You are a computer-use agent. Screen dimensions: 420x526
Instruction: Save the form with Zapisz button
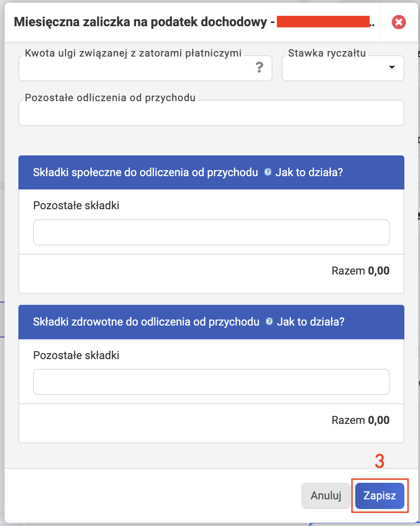pos(380,496)
